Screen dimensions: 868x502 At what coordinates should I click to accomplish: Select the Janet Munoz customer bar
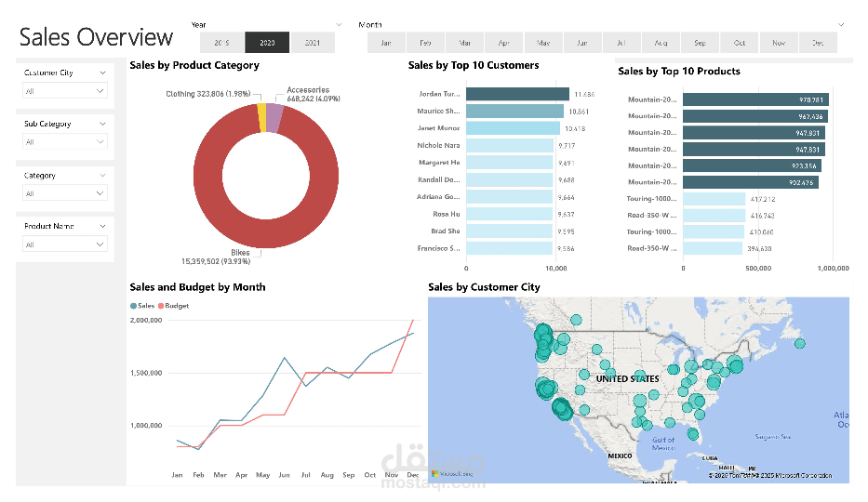[x=514, y=128]
